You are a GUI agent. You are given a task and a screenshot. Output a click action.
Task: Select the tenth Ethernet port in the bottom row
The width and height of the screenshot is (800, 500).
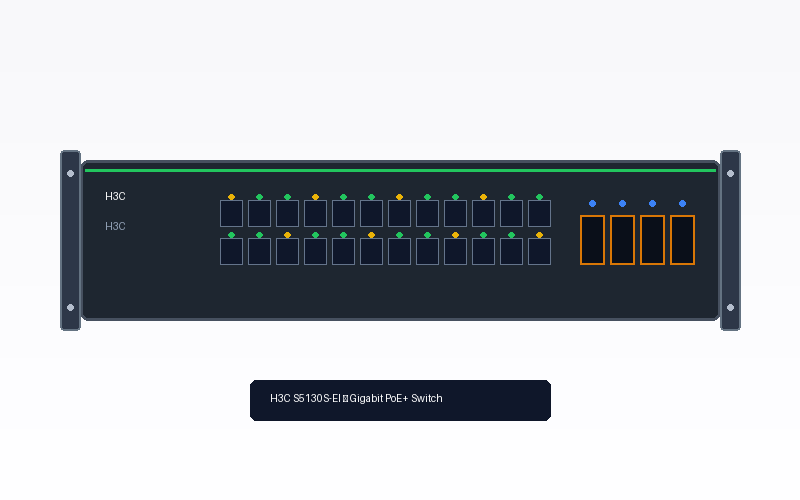point(483,252)
